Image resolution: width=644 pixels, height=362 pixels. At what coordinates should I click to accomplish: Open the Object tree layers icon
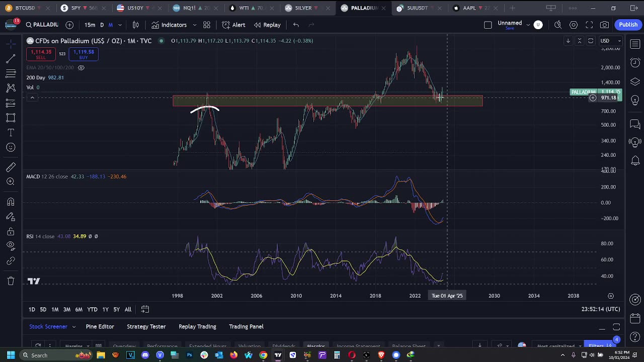coord(635,82)
